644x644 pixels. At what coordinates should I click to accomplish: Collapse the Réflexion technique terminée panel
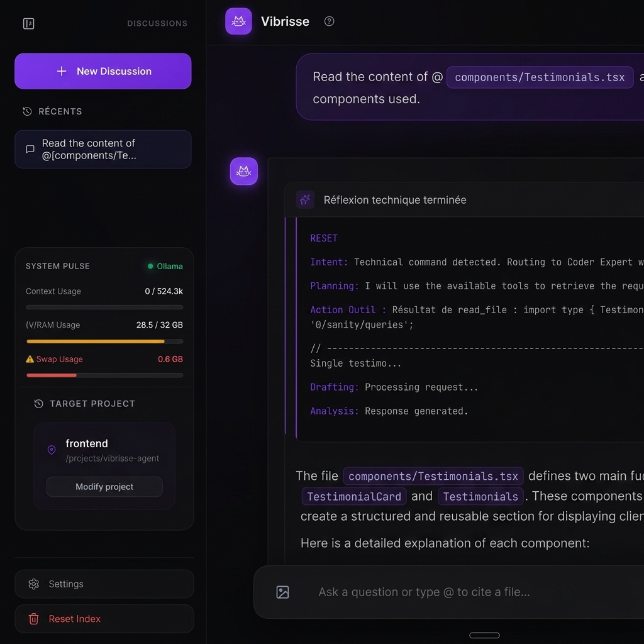(x=464, y=199)
